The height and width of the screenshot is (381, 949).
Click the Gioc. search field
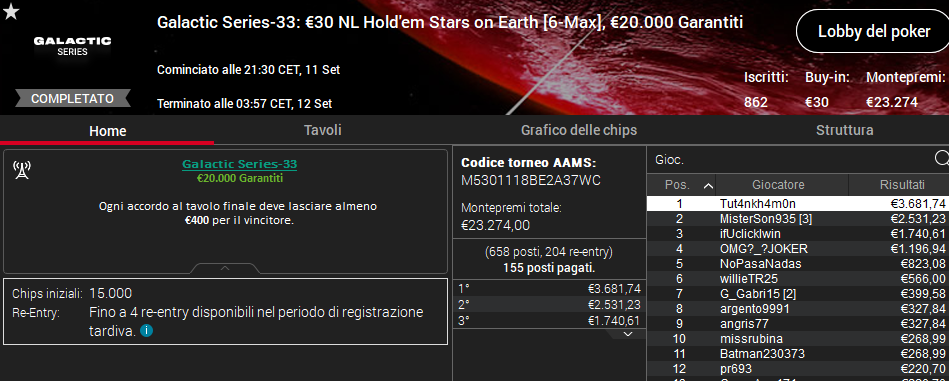coord(790,159)
